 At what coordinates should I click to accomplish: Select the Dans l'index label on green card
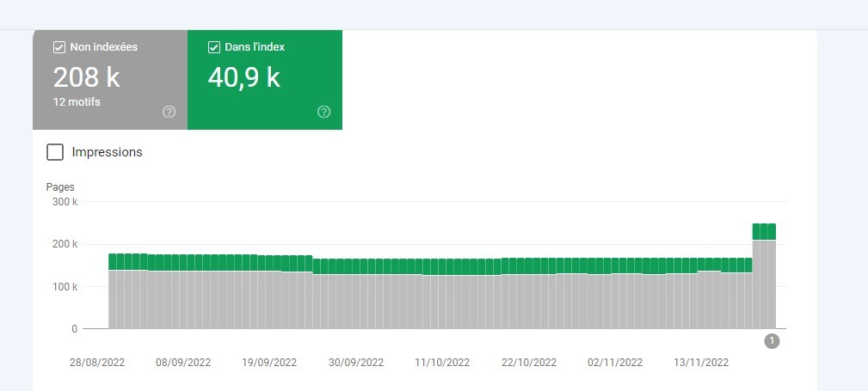coord(255,47)
